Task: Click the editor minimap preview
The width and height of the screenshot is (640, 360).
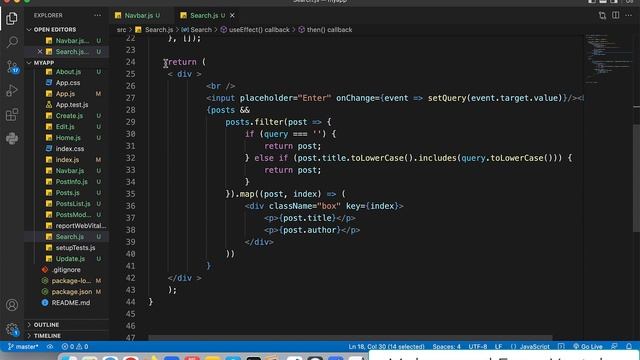Action: point(608,59)
